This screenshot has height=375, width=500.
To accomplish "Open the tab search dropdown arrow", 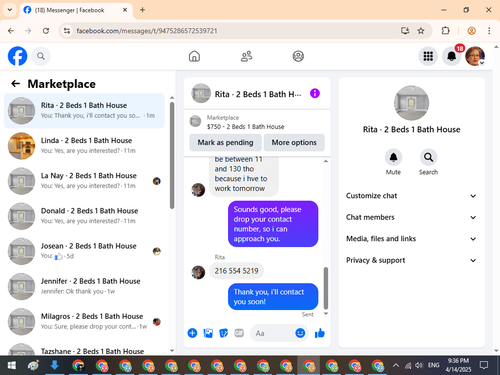I will tap(10, 10).
